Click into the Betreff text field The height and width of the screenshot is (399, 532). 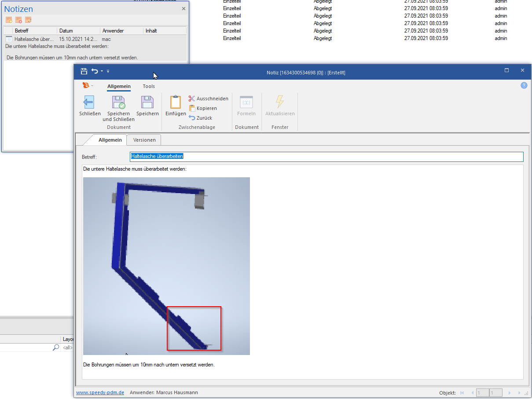(x=327, y=157)
